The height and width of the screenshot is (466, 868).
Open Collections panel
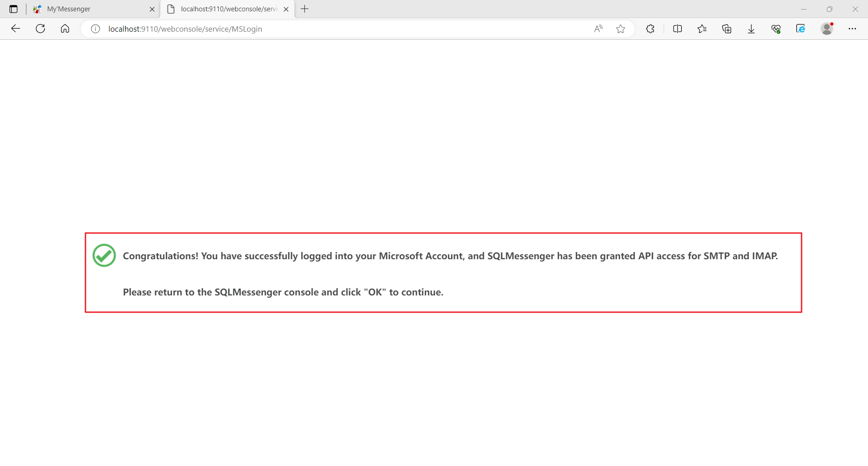pos(727,29)
